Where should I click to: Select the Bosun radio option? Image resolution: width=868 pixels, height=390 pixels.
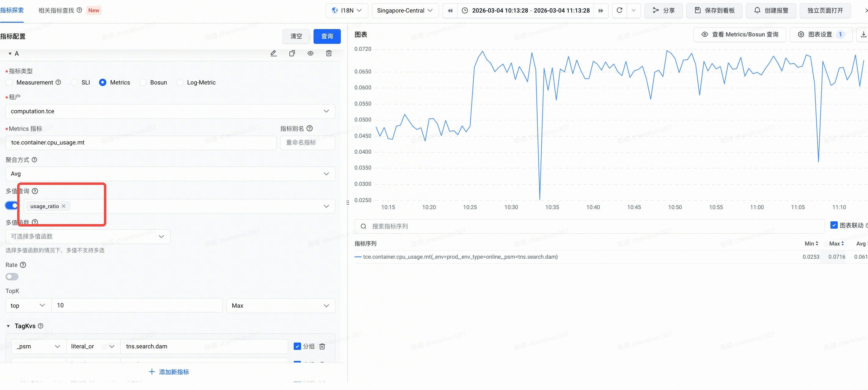coord(144,82)
